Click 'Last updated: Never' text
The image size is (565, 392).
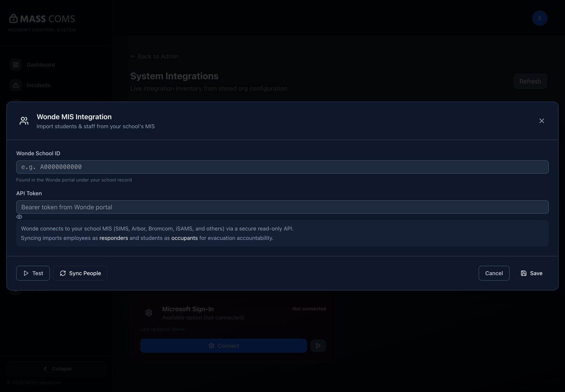point(162,329)
